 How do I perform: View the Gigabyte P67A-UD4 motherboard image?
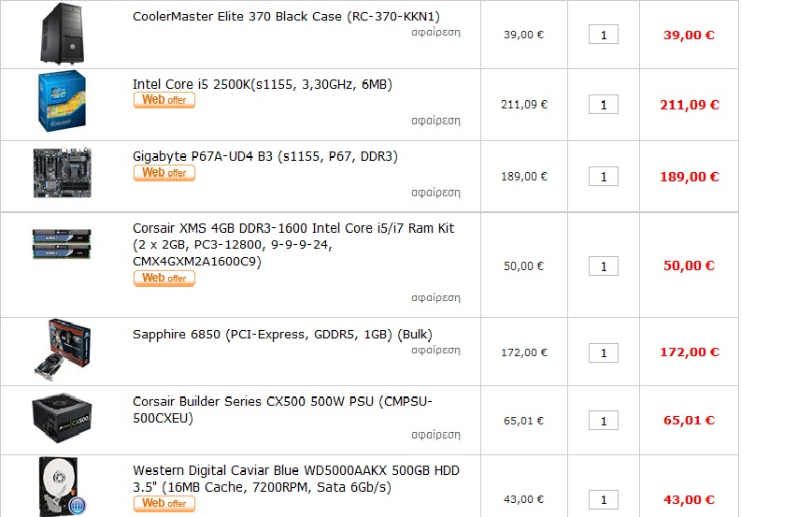(x=63, y=173)
